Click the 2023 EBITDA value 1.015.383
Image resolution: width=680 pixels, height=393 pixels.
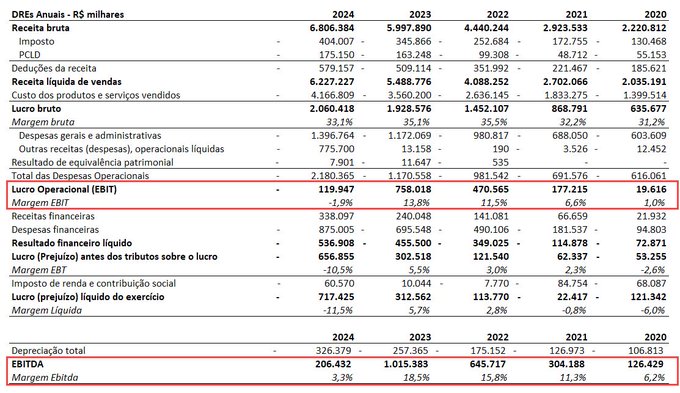[x=406, y=364]
